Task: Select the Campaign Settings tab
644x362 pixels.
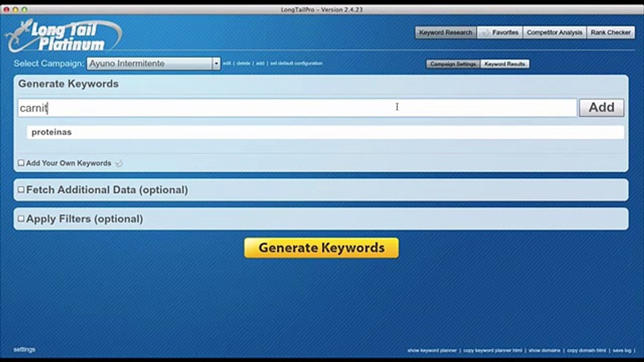Action: coord(453,64)
